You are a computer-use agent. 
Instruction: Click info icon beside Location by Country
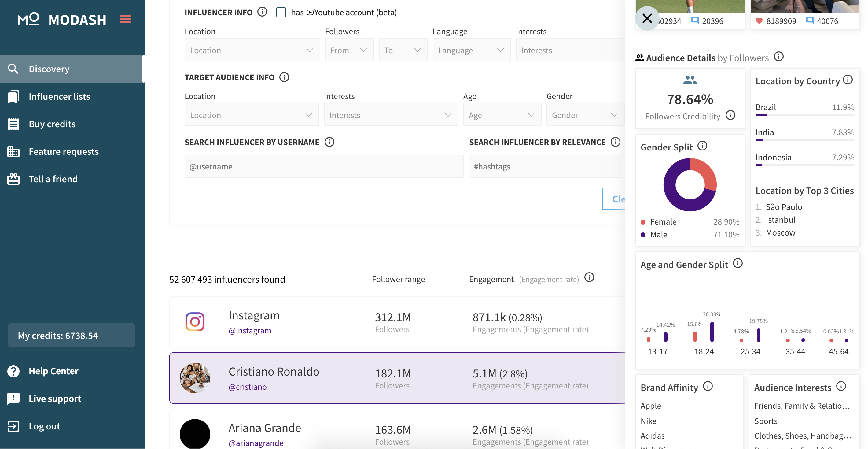click(848, 80)
